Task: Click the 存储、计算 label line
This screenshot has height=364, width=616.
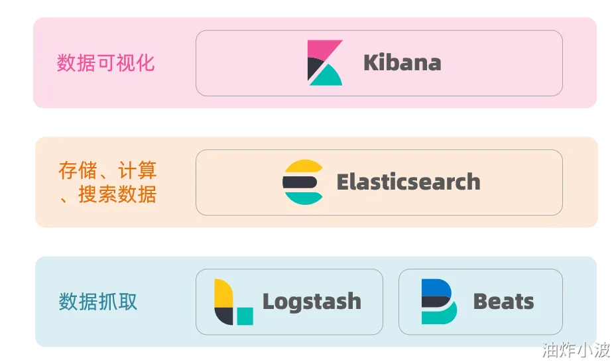Action: click(x=107, y=170)
